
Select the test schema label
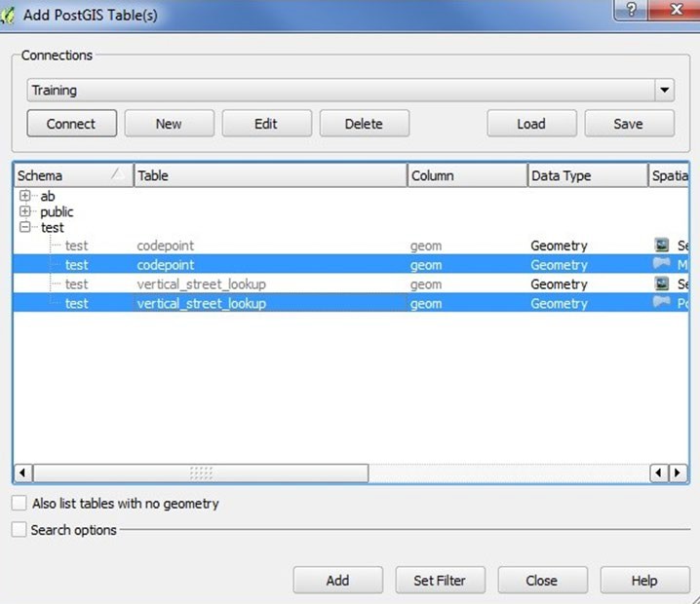click(x=53, y=228)
